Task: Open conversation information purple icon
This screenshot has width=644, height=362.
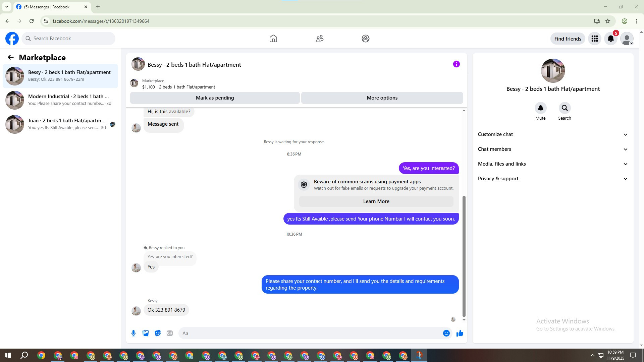Action: coord(457,64)
